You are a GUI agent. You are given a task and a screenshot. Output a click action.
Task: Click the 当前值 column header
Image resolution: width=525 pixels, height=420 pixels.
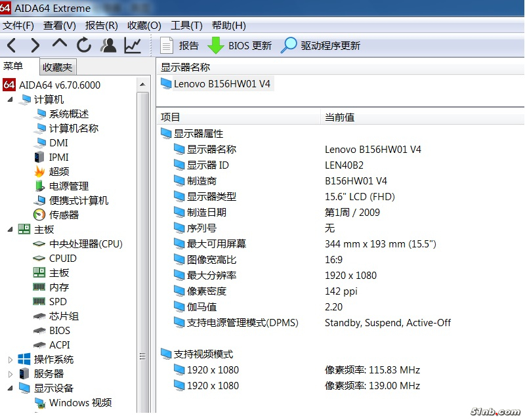tap(340, 117)
